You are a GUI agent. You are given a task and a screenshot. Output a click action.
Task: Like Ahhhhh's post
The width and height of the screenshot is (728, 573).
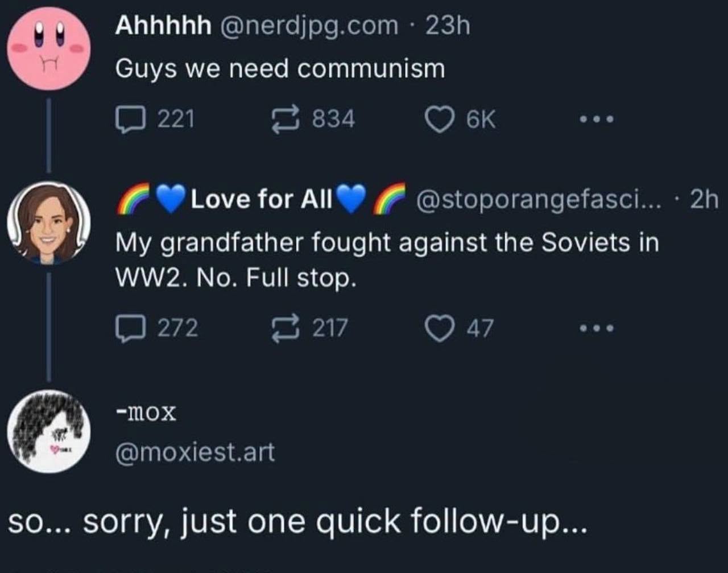[x=441, y=118]
